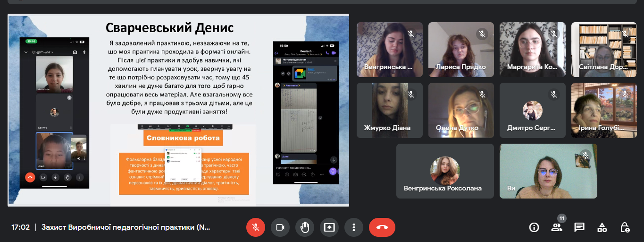
Task: Click muted mic icon on Жмурко Діана tile
Action: (410, 95)
